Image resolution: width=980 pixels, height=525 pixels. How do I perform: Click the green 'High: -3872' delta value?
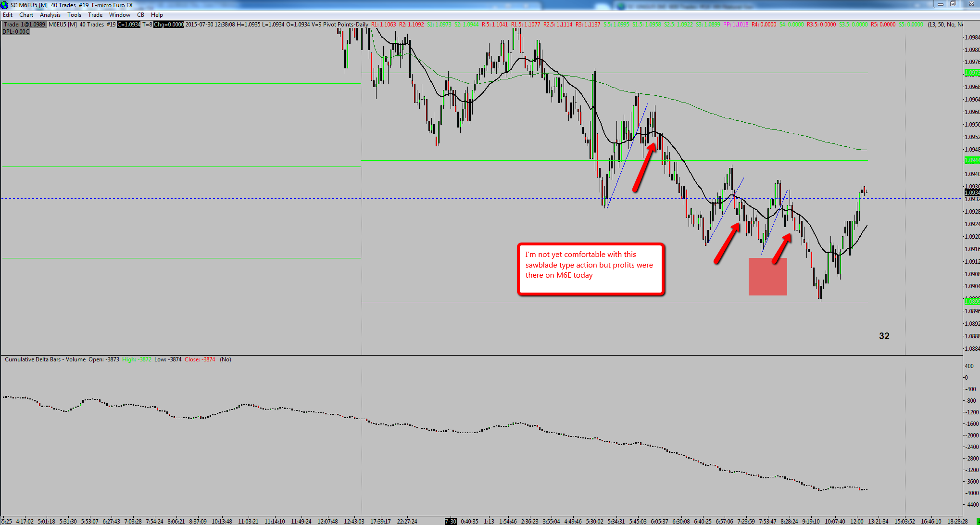tap(137, 359)
